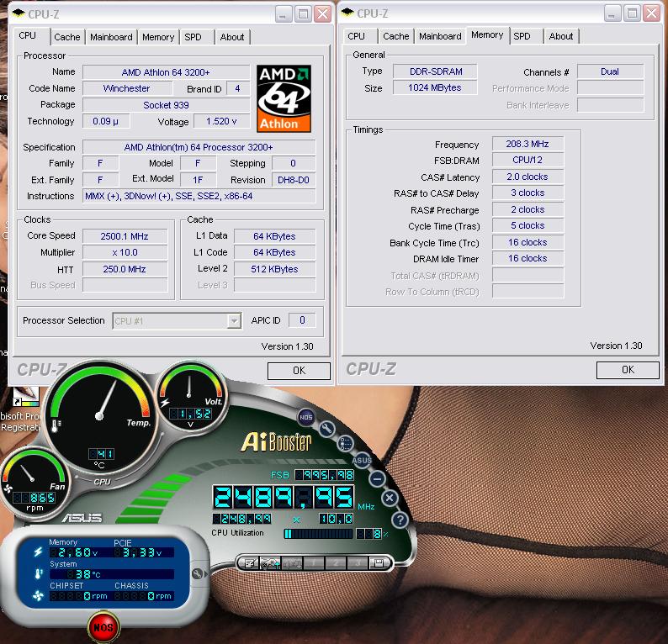The height and width of the screenshot is (644, 668).
Task: Click the memory Type DDR-SDRAM field
Action: coord(436,71)
